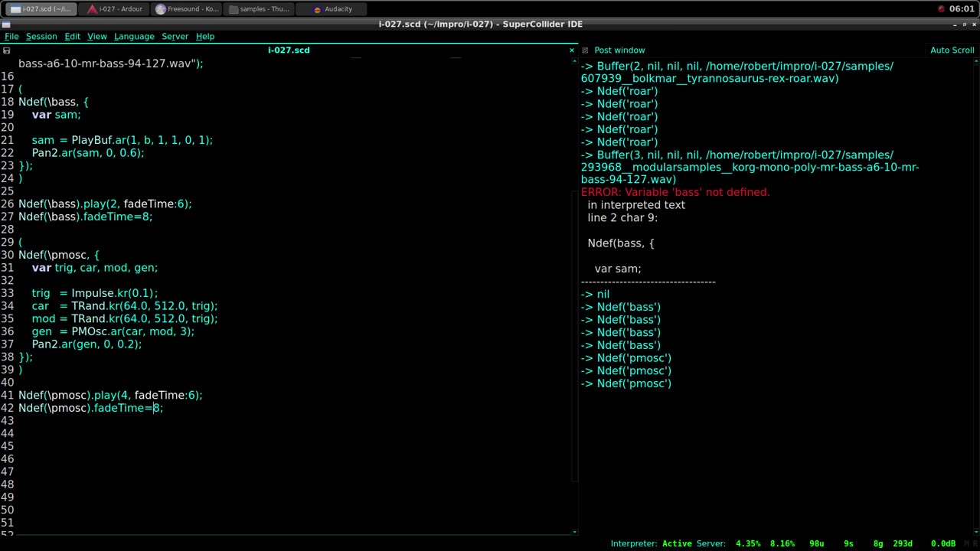Click the 'Ndef(\pmosc, {' line

click(59, 255)
